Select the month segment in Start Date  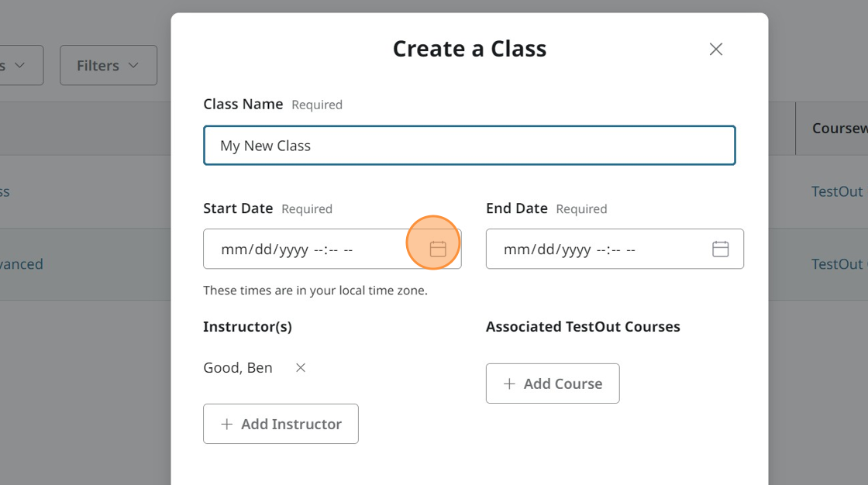tap(232, 249)
